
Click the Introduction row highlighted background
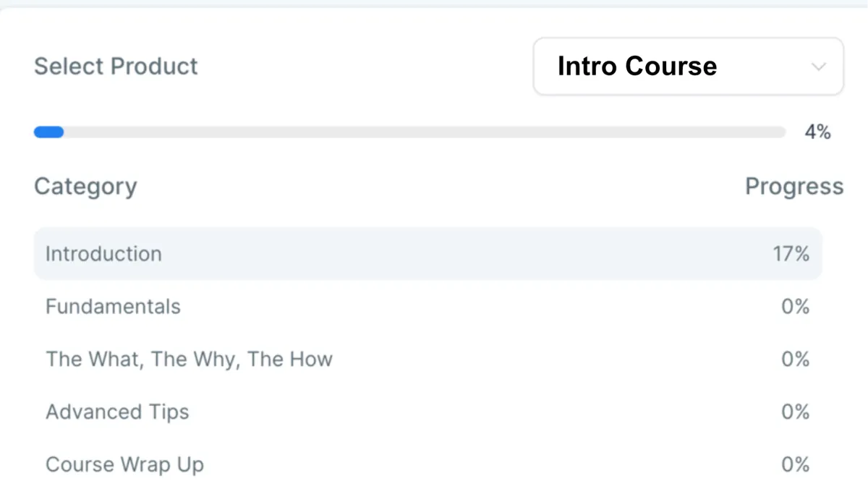pos(427,254)
